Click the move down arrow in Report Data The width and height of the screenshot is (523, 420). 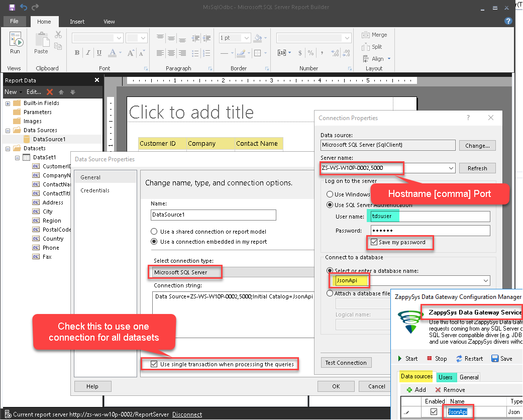coord(73,92)
